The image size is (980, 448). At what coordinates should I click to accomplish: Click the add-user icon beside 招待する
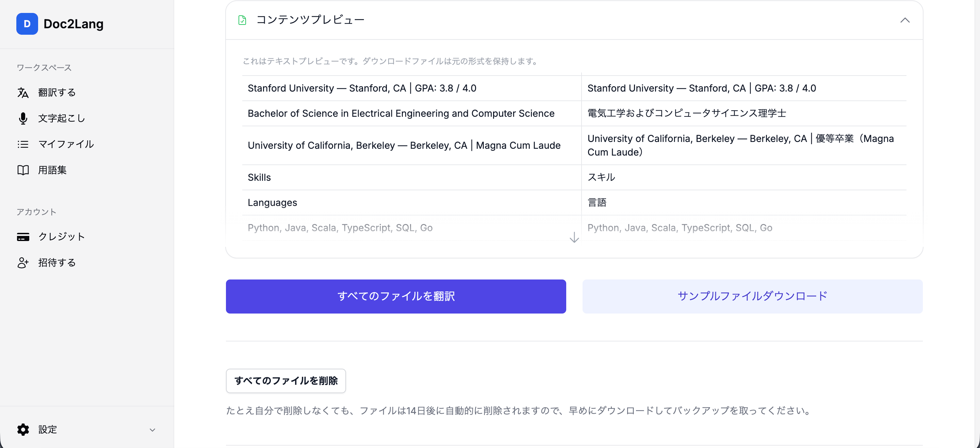point(23,262)
